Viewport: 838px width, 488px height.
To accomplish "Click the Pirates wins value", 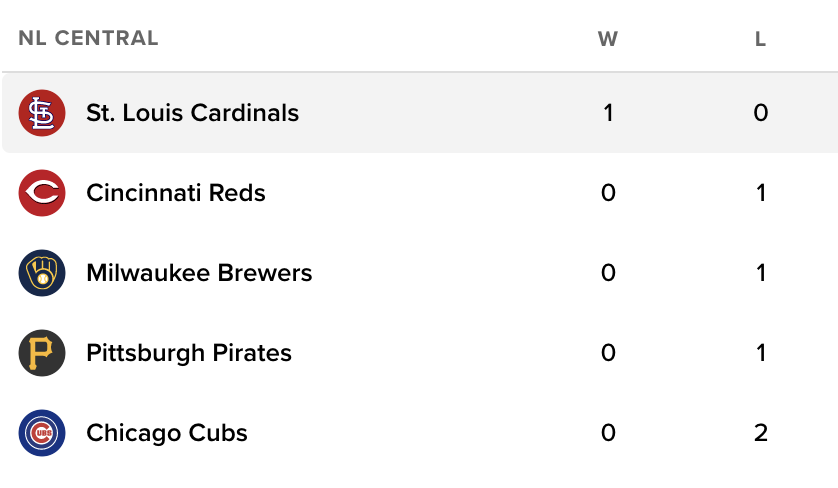I will 608,353.
